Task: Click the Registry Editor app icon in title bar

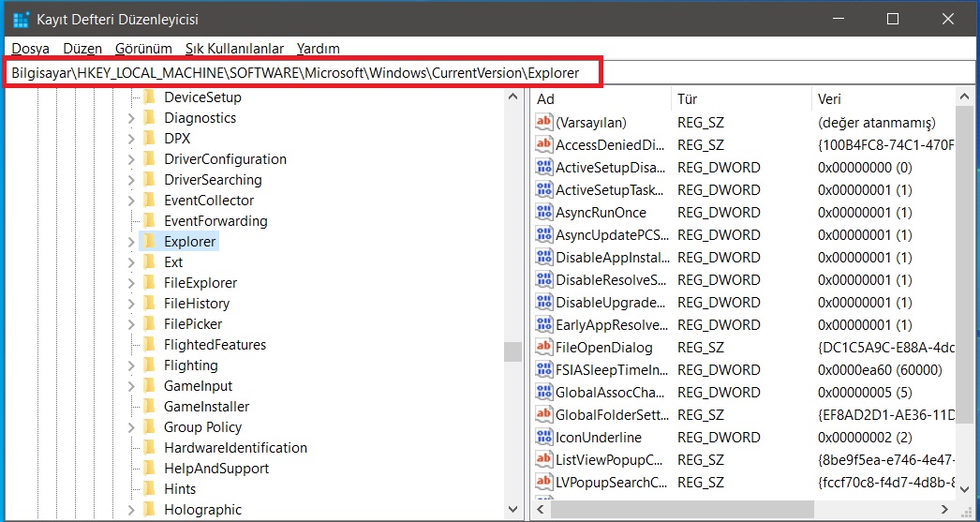Action: pyautogui.click(x=22, y=20)
